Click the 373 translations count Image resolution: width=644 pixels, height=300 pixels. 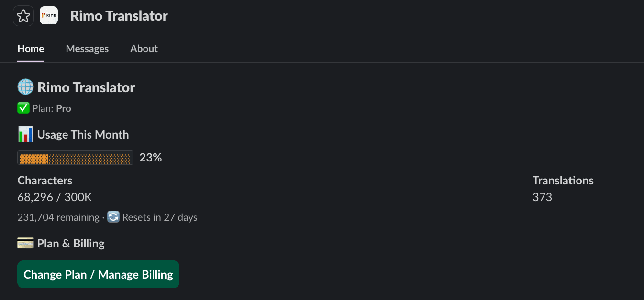pos(542,197)
